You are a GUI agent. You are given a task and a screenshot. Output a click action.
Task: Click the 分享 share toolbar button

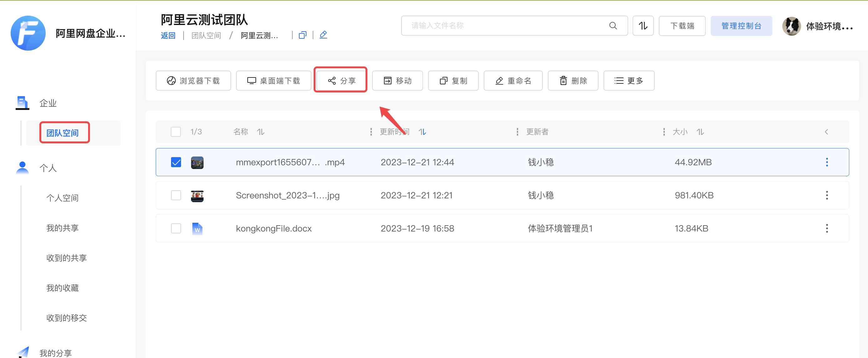tap(341, 81)
